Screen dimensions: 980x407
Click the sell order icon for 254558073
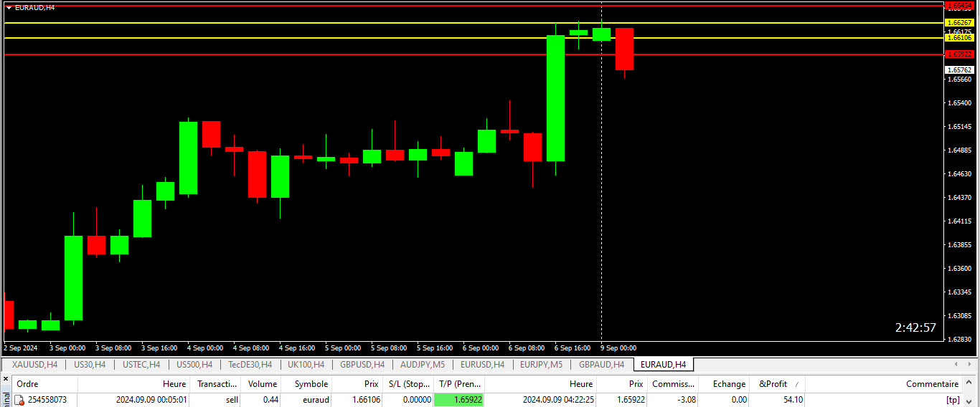pyautogui.click(x=19, y=400)
